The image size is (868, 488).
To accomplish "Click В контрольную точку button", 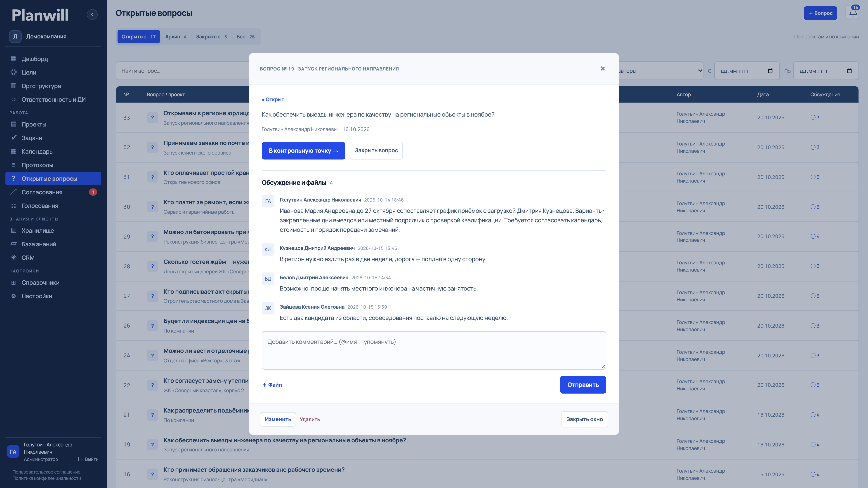I will (303, 150).
